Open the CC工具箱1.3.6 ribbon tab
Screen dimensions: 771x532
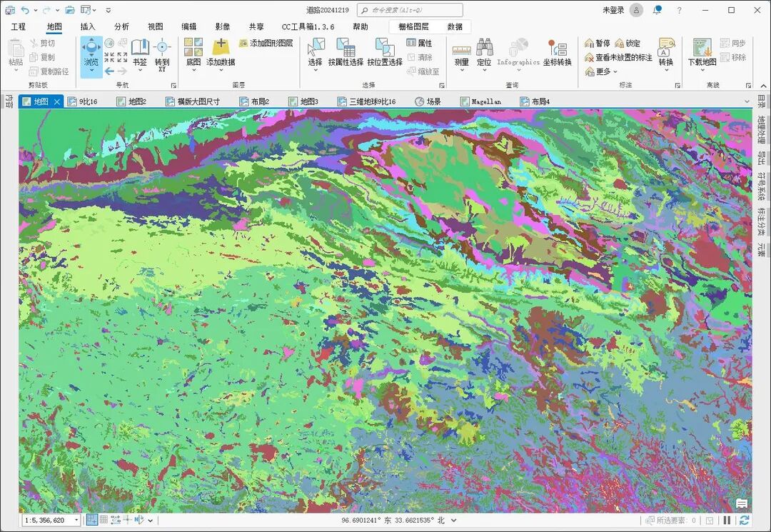pyautogui.click(x=308, y=26)
